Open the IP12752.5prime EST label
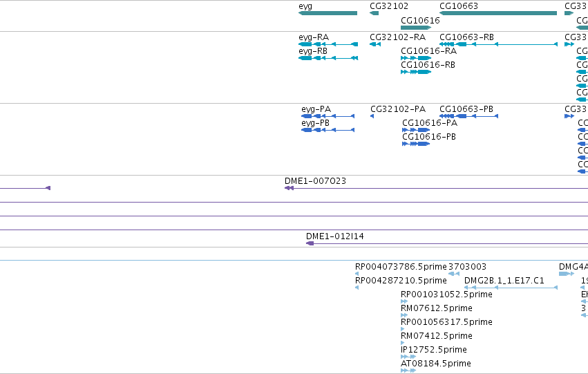588x374 pixels. point(434,350)
